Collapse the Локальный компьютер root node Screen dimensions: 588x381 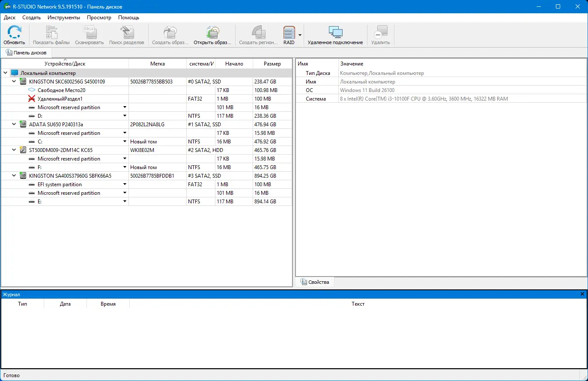5,73
